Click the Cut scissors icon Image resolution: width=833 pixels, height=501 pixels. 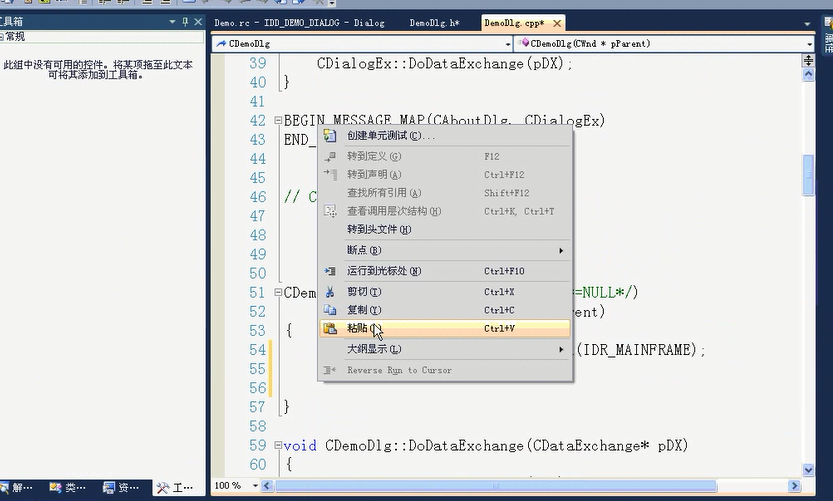(330, 292)
